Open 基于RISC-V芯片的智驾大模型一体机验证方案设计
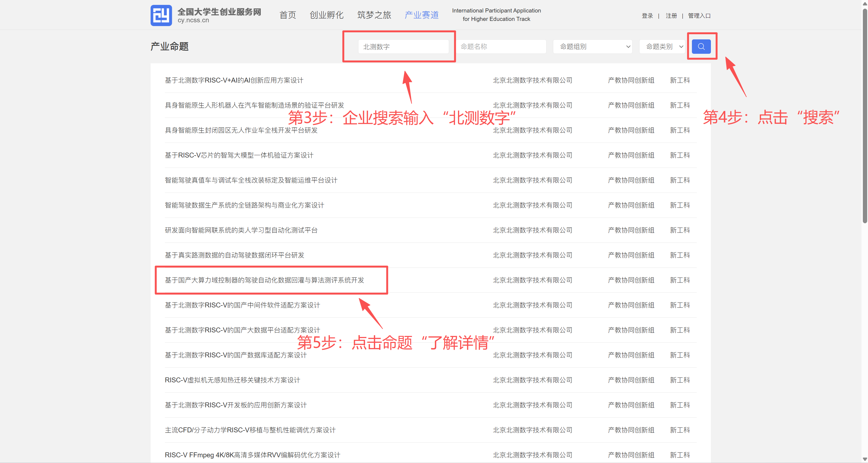The width and height of the screenshot is (868, 463). pyautogui.click(x=239, y=155)
